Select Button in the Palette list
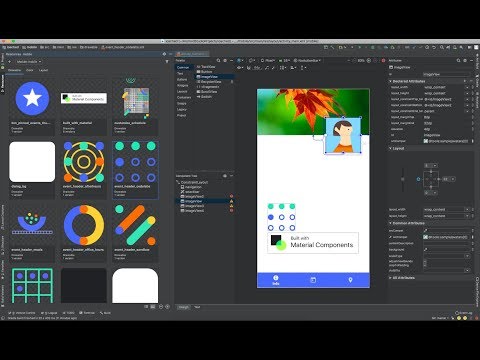Screen dimensions: 480x360 (x=205, y=72)
